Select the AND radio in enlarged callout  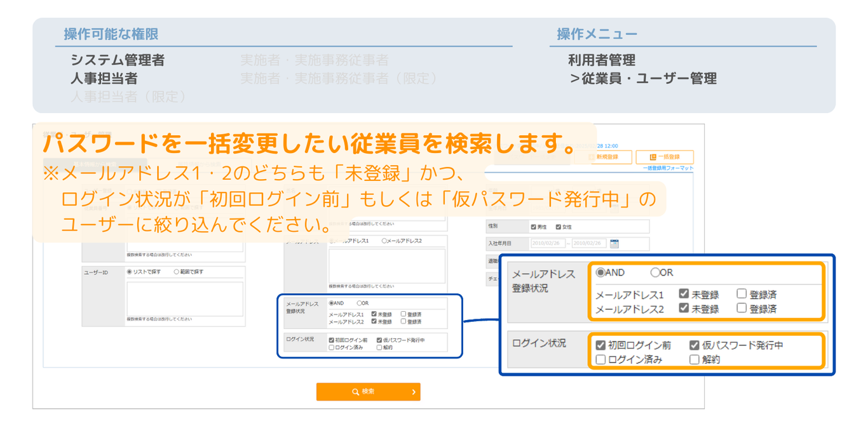[x=600, y=272]
